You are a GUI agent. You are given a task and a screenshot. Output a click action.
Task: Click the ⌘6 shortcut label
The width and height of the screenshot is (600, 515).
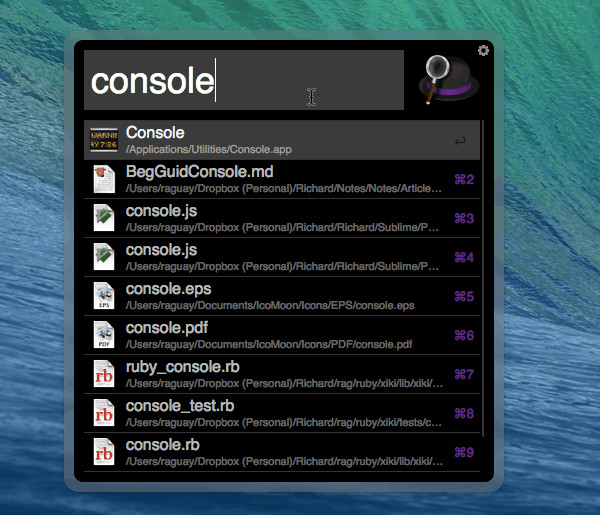click(464, 336)
